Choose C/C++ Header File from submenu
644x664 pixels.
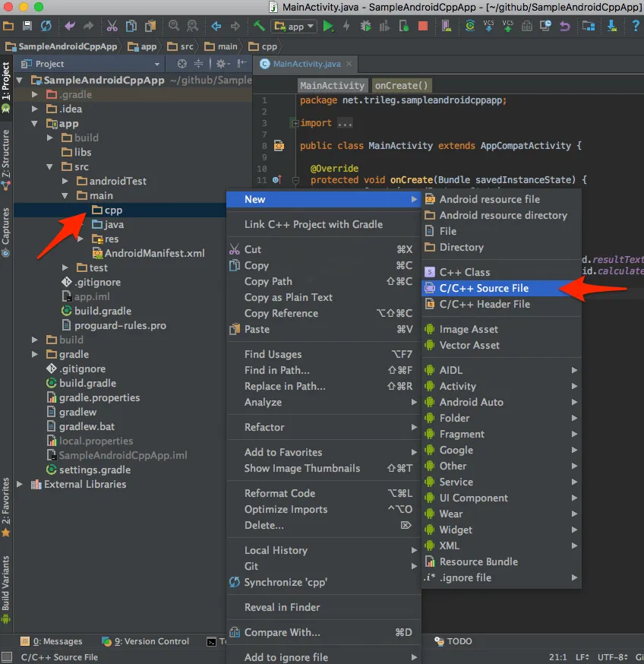click(485, 304)
